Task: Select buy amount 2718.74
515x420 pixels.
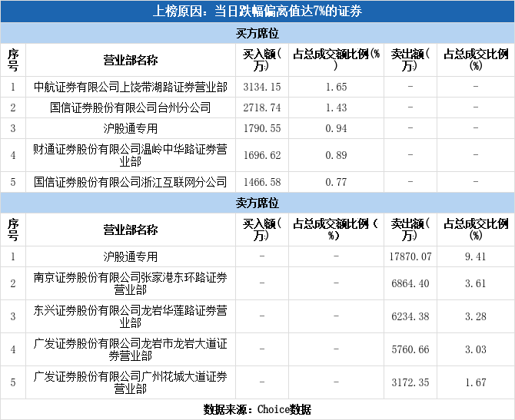Action: pyautogui.click(x=262, y=107)
